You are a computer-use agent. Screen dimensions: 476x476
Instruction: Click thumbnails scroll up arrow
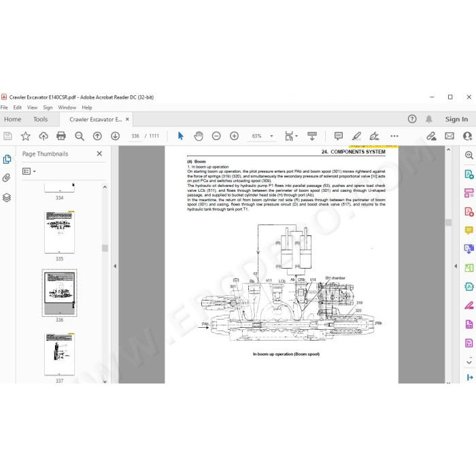point(105,187)
